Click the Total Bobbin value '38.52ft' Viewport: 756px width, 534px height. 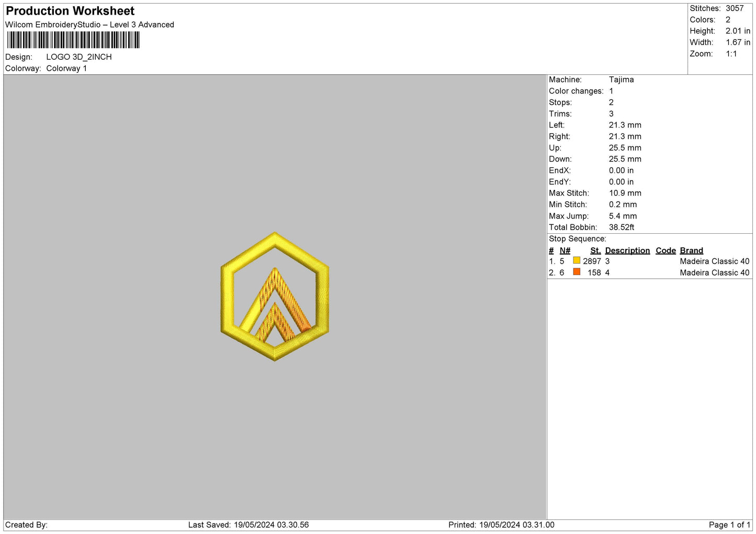pyautogui.click(x=622, y=228)
